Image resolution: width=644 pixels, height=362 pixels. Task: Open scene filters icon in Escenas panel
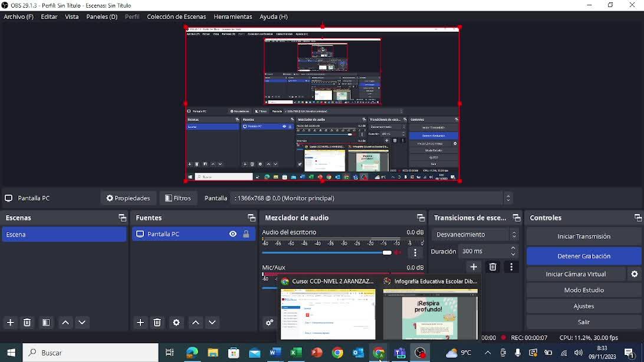pyautogui.click(x=46, y=322)
